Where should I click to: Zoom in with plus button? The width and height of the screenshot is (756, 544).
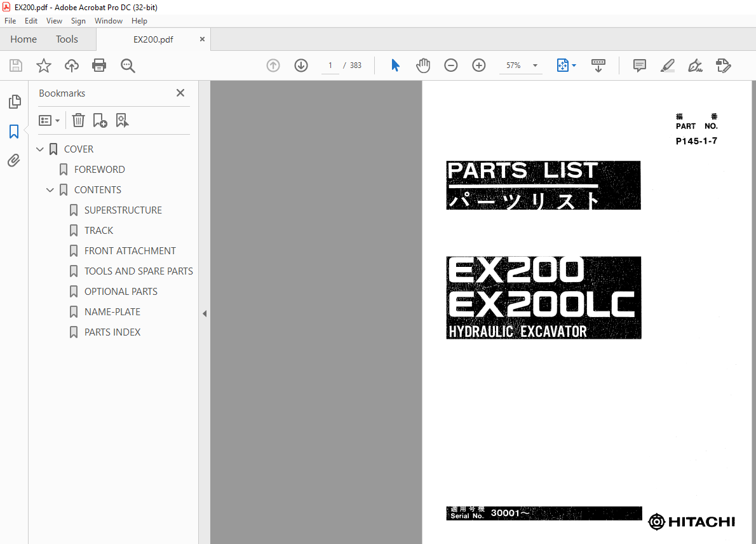point(479,65)
